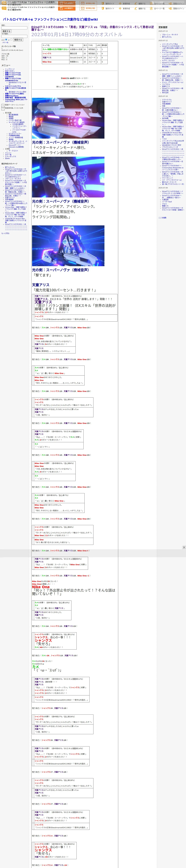The height and width of the screenshot is (868, 186).
Task: Click the 勝利数 table header cell
Action: 104,45
